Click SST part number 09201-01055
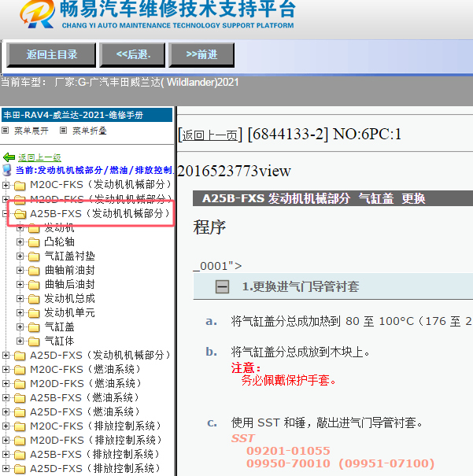 tap(288, 451)
